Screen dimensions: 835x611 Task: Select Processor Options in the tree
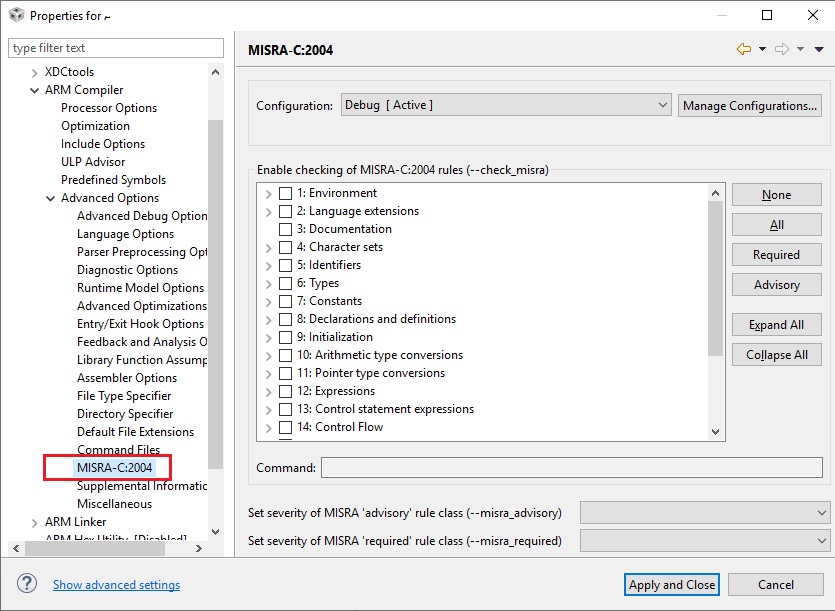tap(109, 108)
